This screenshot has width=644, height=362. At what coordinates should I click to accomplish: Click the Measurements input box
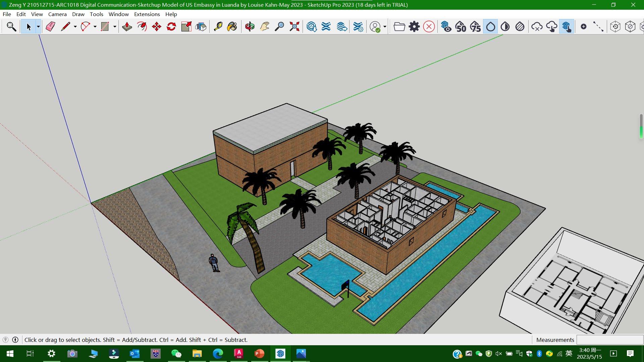(609, 340)
